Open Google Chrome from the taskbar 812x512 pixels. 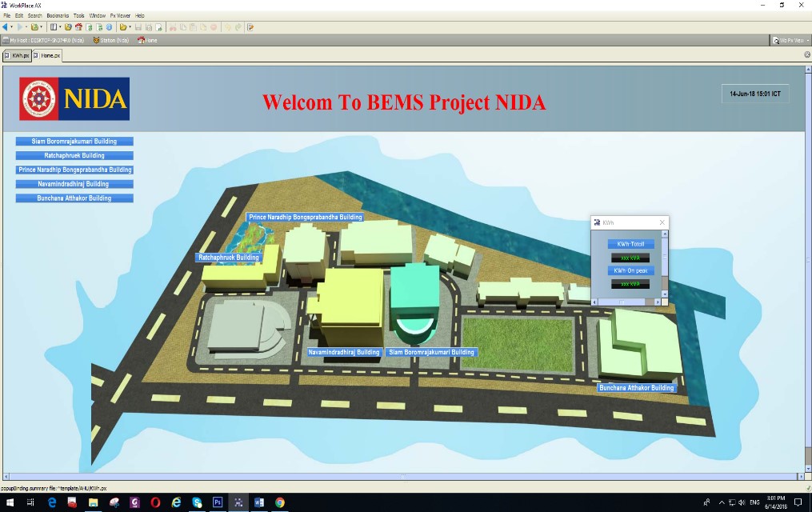[x=280, y=502]
